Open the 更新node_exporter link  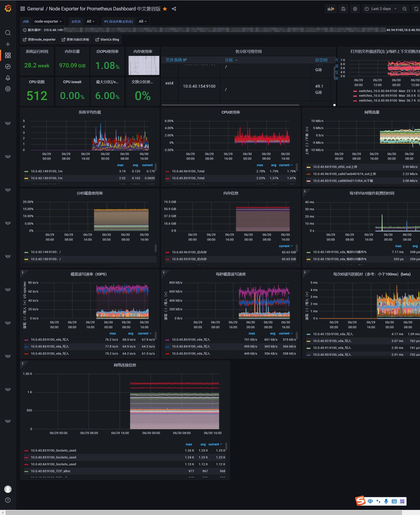(x=39, y=39)
